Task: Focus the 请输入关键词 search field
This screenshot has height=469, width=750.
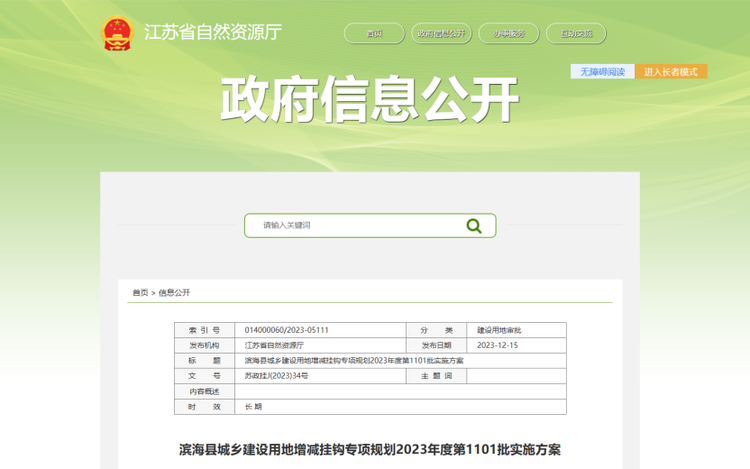Action: pos(350,226)
